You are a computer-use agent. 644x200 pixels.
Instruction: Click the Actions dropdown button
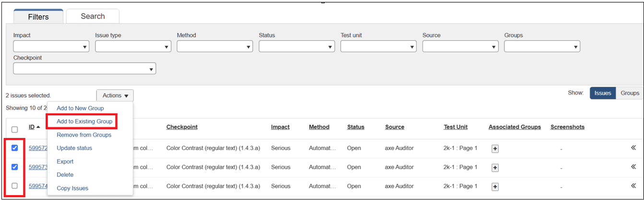pos(115,96)
